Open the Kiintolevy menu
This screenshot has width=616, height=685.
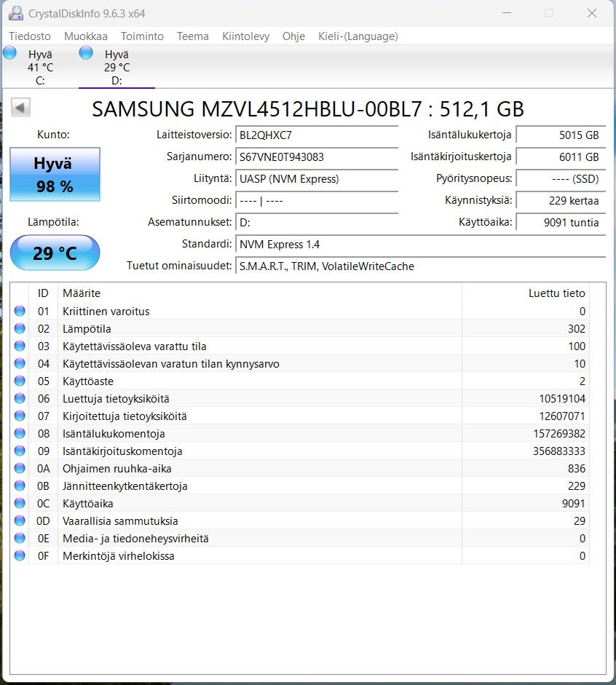tap(245, 36)
